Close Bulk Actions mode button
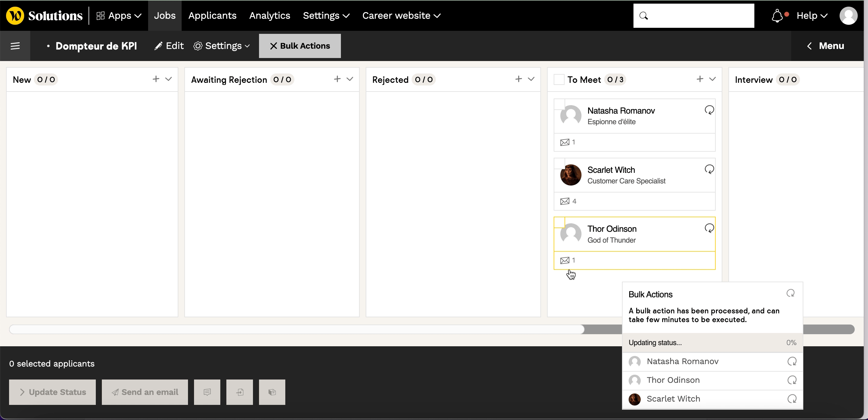 [x=300, y=46]
